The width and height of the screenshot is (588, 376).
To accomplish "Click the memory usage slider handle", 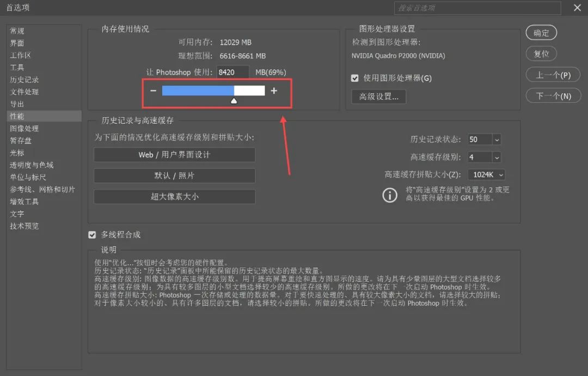I will [234, 100].
